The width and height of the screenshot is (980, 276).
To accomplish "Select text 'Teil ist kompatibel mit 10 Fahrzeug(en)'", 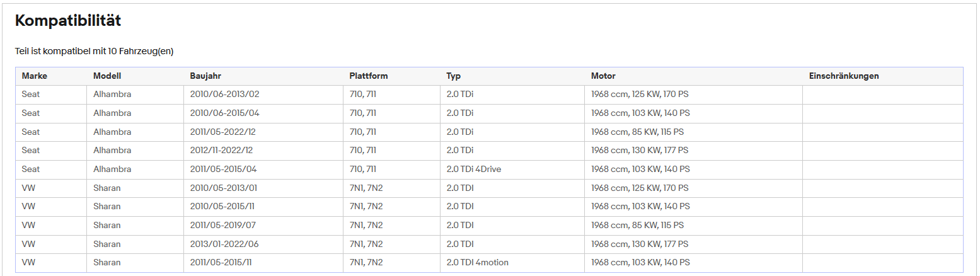I will [94, 52].
